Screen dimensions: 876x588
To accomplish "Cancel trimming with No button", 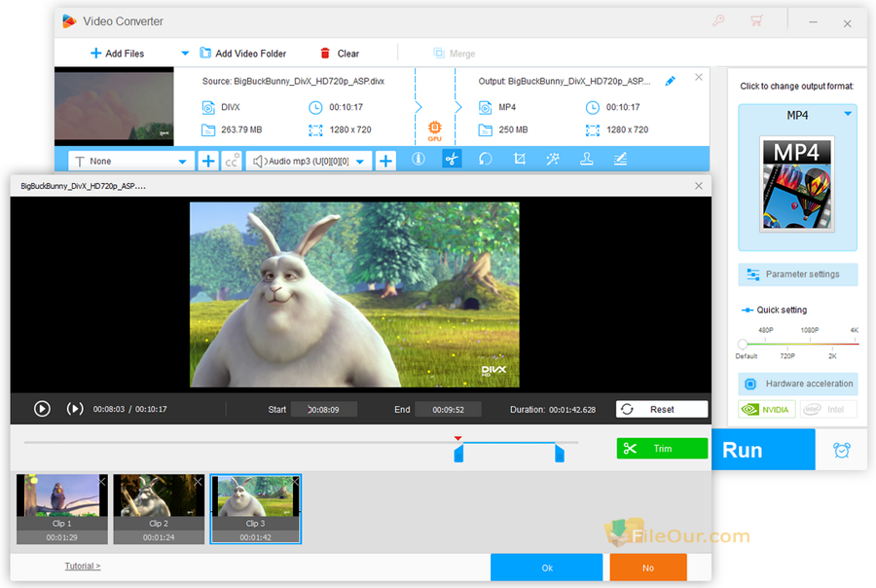I will pyautogui.click(x=648, y=568).
